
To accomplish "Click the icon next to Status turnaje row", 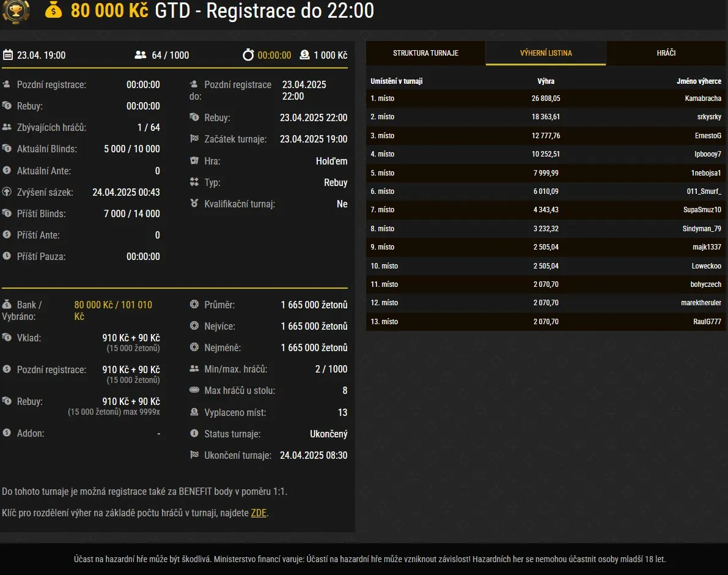I will 194,434.
